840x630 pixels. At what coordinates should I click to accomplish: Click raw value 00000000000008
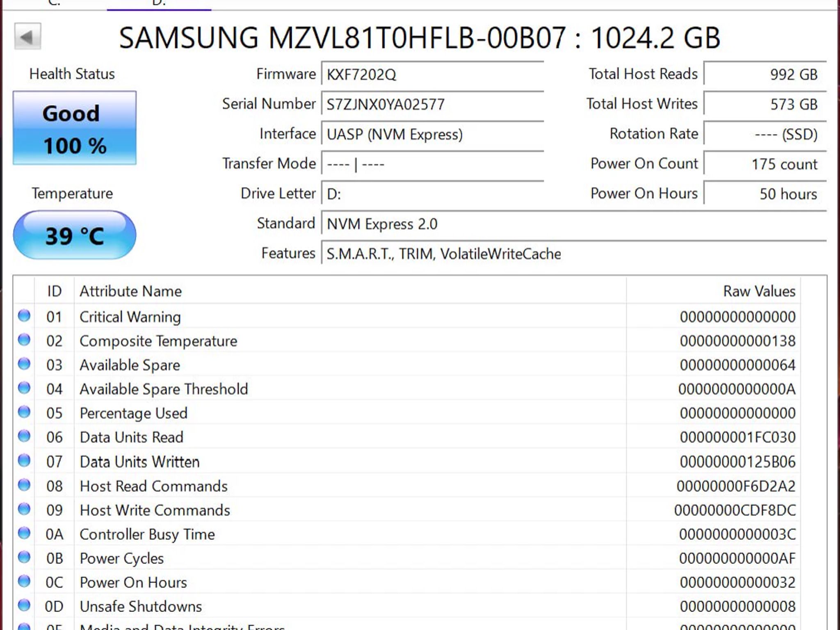tap(737, 606)
